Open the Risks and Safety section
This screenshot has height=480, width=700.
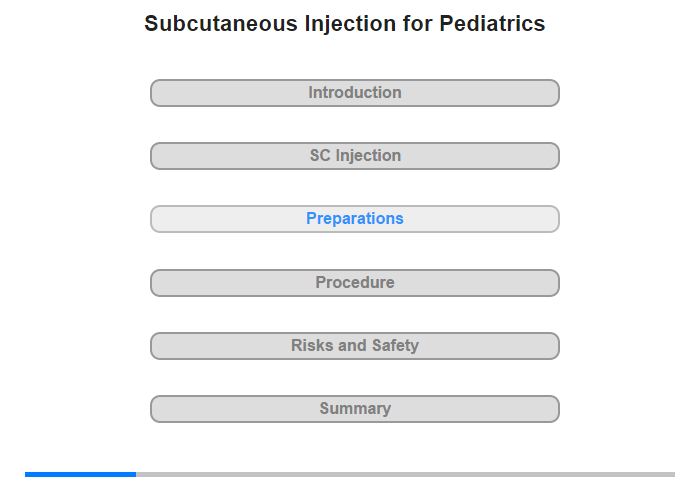coord(354,346)
